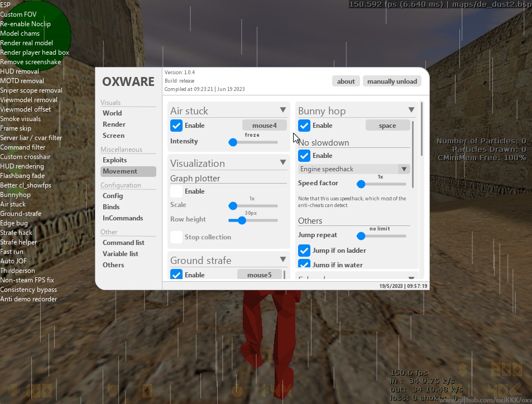
Task: Click Model chams in feature list
Action: tap(20, 33)
